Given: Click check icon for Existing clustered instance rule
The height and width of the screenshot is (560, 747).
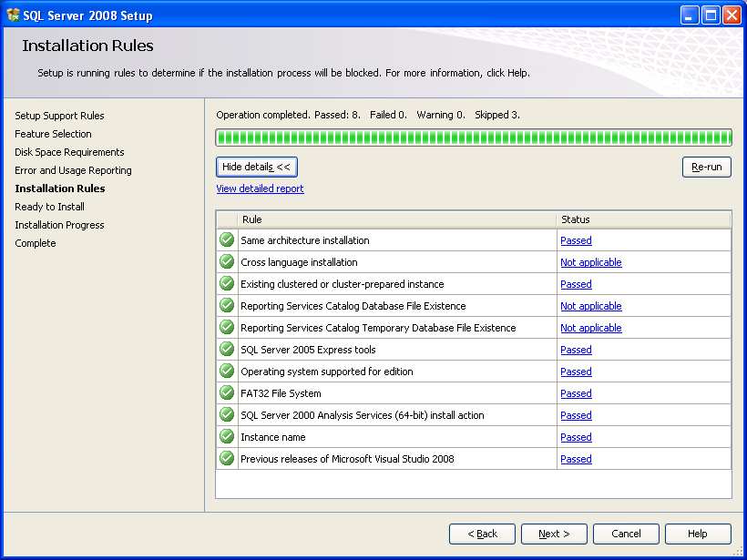Looking at the screenshot, I should [227, 283].
